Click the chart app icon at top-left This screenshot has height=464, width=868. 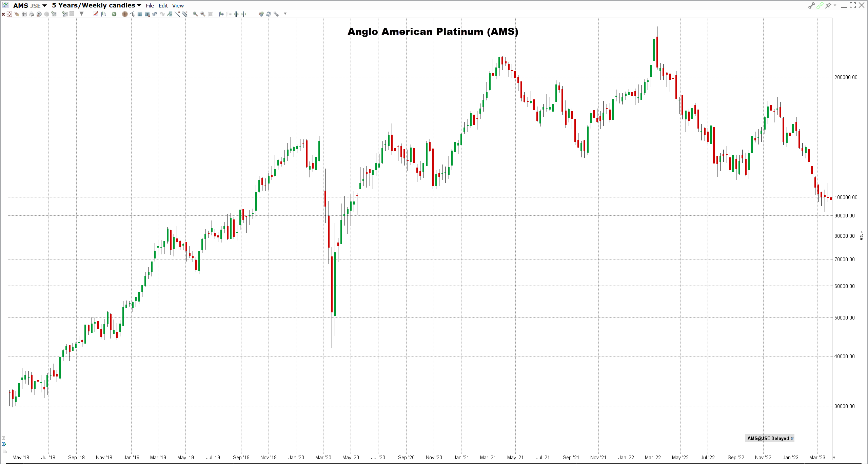[5, 5]
